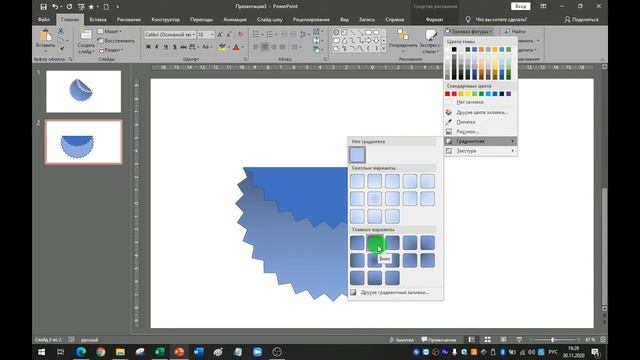Switch to Переходы tab
Screen dimensions: 640x360
[201, 20]
